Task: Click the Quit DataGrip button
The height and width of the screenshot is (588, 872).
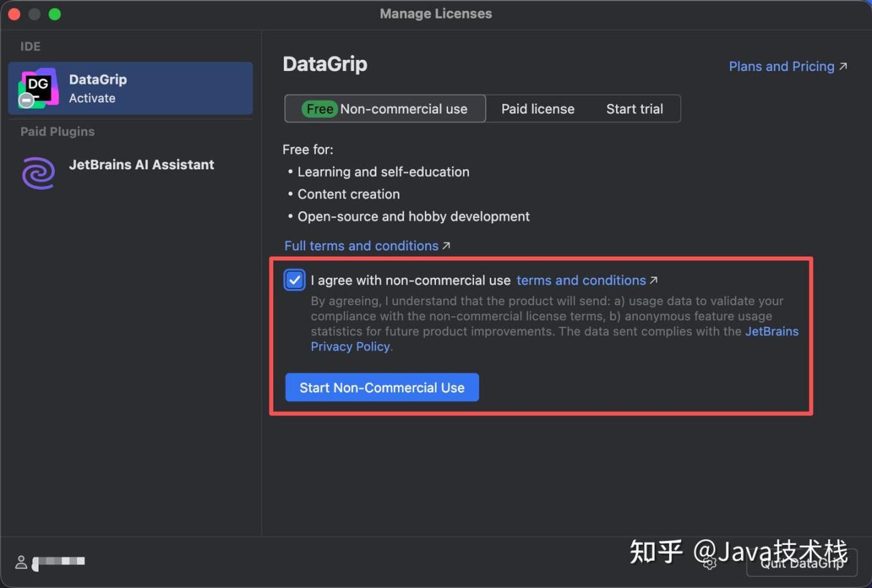Action: click(801, 563)
